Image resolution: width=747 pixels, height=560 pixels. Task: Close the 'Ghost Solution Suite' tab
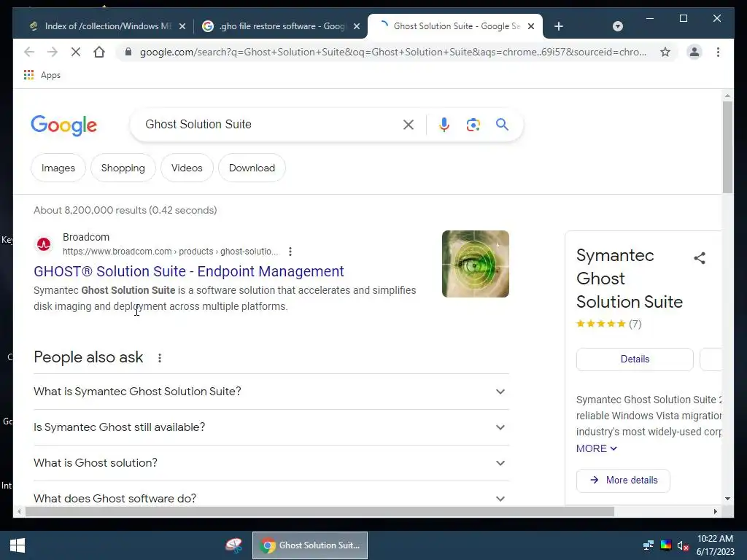[x=531, y=26]
